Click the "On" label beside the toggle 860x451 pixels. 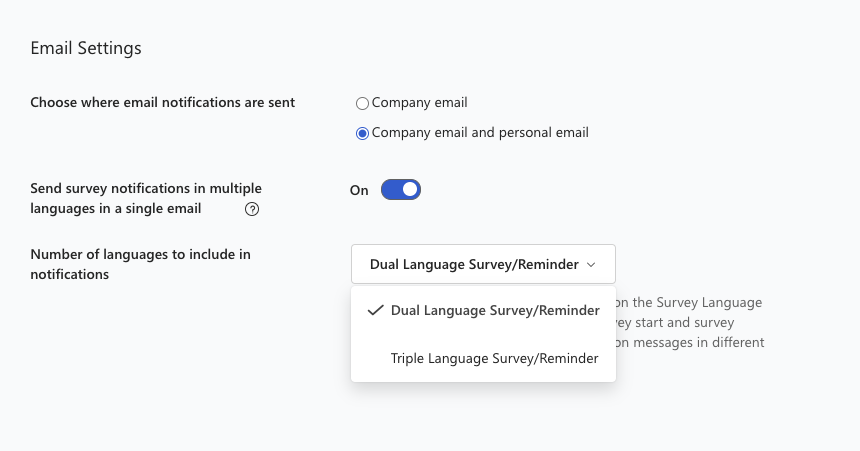(x=359, y=190)
